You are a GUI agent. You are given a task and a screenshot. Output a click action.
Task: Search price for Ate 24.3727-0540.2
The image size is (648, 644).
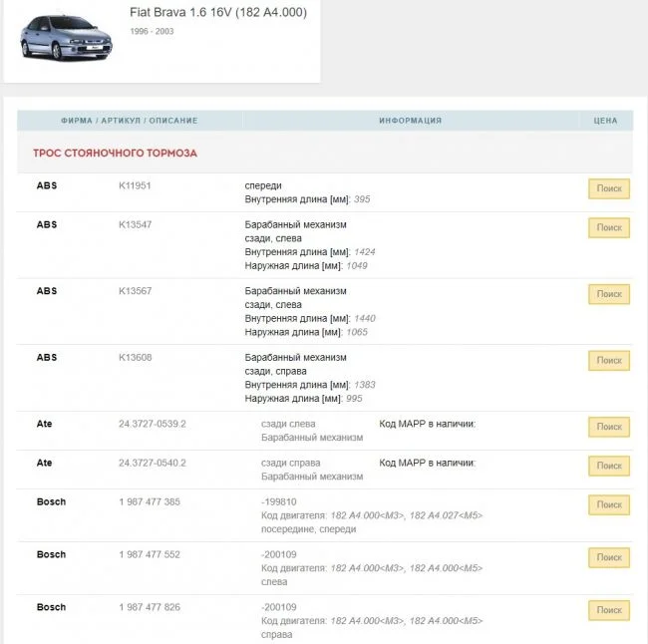(x=608, y=466)
